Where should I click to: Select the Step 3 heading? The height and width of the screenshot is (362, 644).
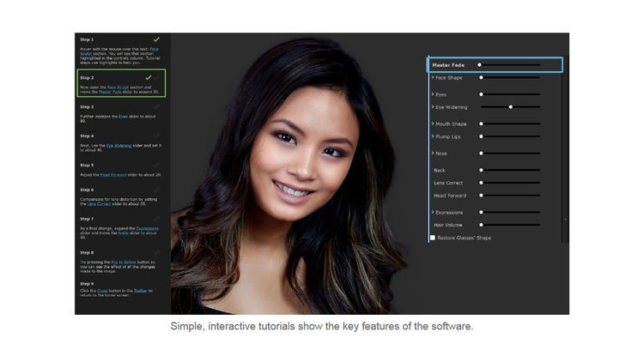tap(87, 106)
